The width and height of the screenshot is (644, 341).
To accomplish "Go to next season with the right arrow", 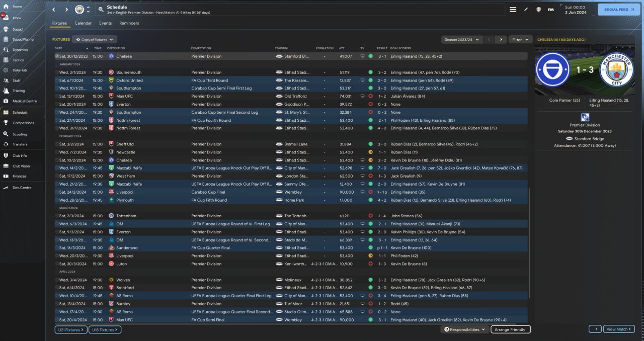I will [501, 39].
